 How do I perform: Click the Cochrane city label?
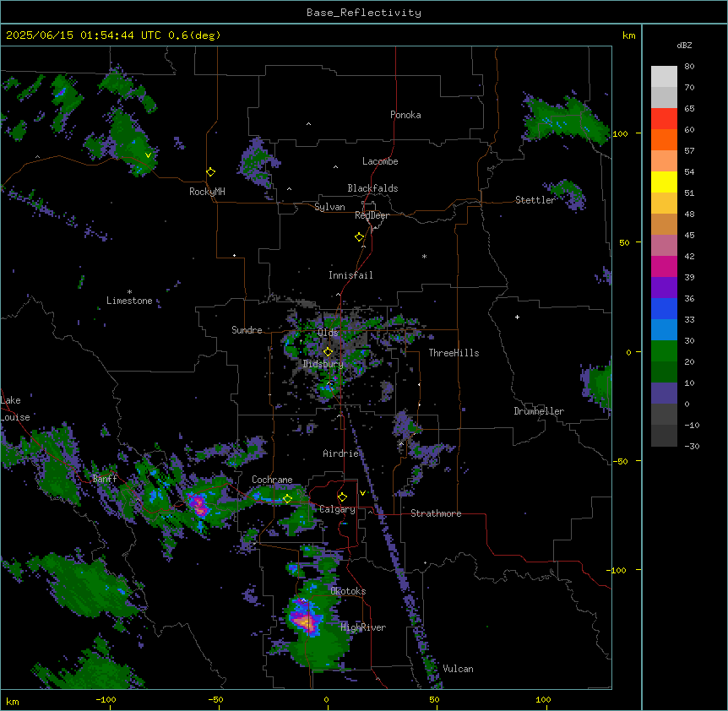click(272, 480)
